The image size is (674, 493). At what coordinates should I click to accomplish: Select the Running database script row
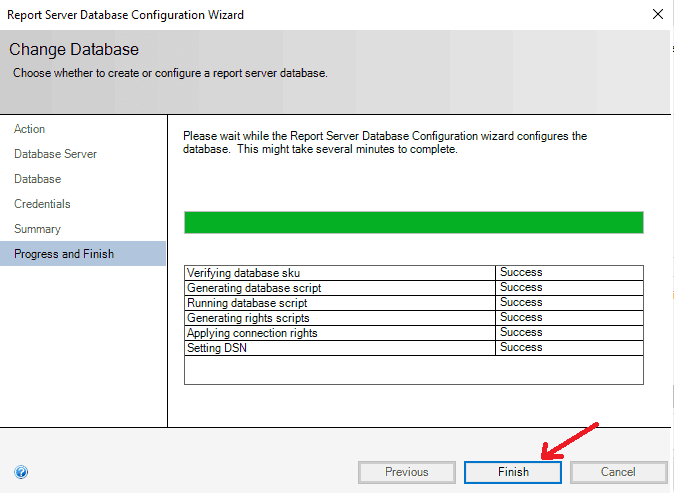click(247, 303)
